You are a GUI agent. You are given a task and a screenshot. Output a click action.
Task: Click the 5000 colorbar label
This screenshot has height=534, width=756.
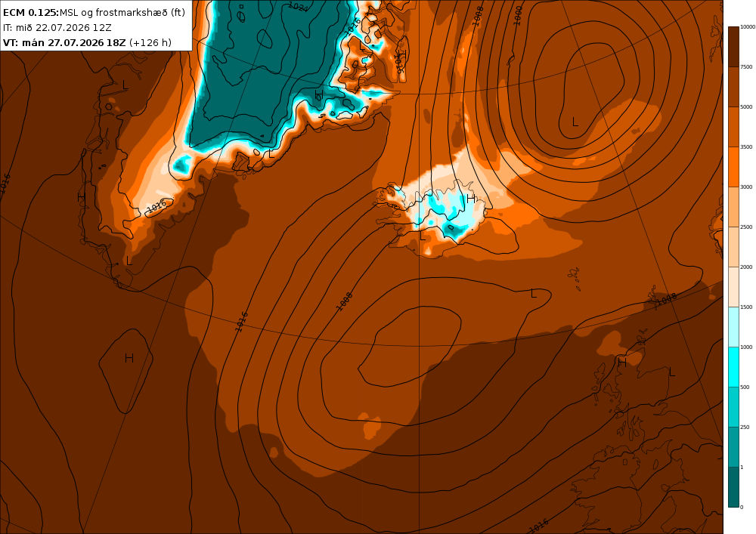[746, 107]
